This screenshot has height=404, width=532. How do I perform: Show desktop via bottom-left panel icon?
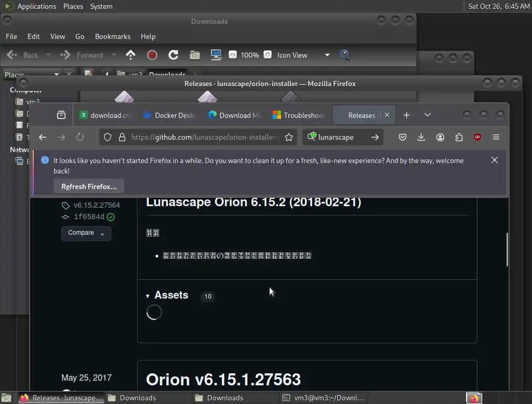(x=6, y=398)
